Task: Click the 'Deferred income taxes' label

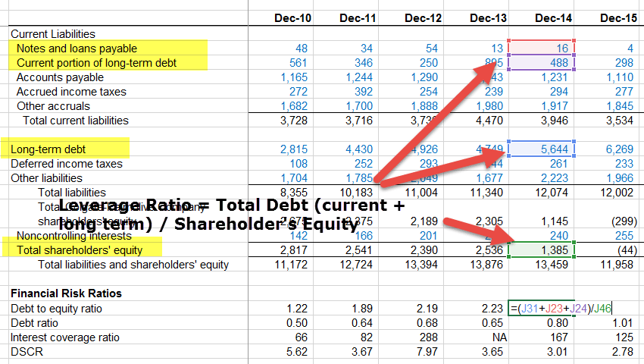Action: tap(67, 163)
